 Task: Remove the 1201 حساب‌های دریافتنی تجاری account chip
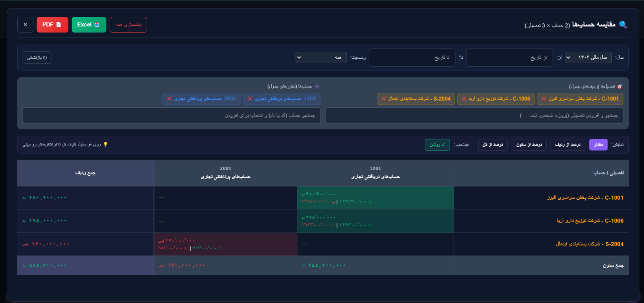point(250,99)
